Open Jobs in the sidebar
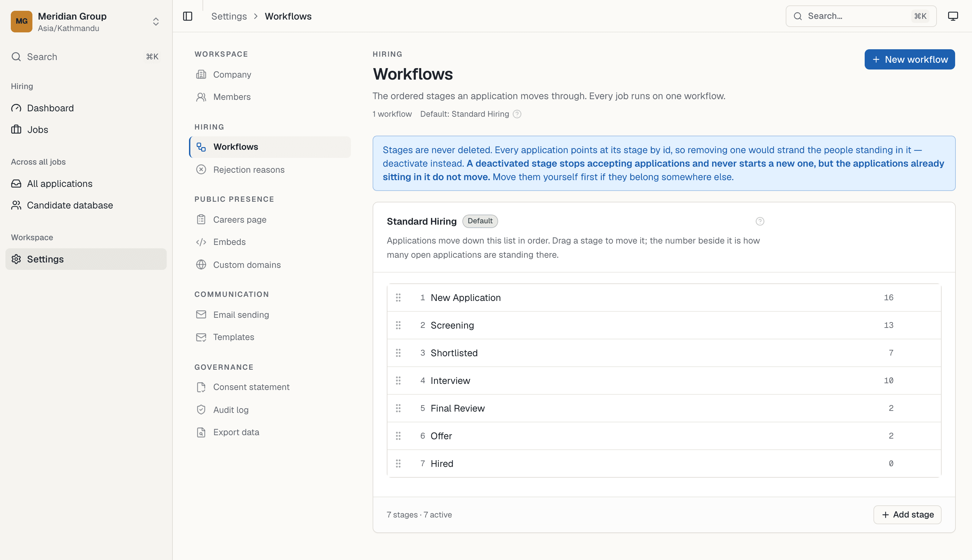 [86, 130]
